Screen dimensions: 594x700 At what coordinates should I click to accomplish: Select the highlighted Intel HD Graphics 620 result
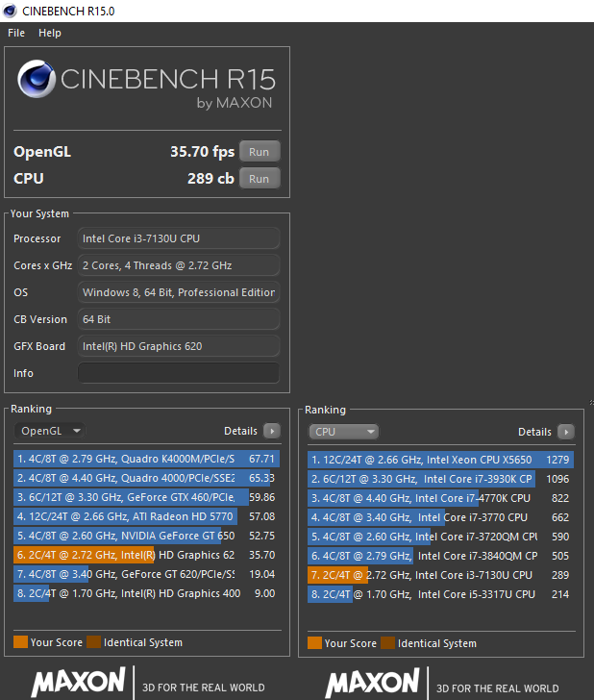click(144, 555)
